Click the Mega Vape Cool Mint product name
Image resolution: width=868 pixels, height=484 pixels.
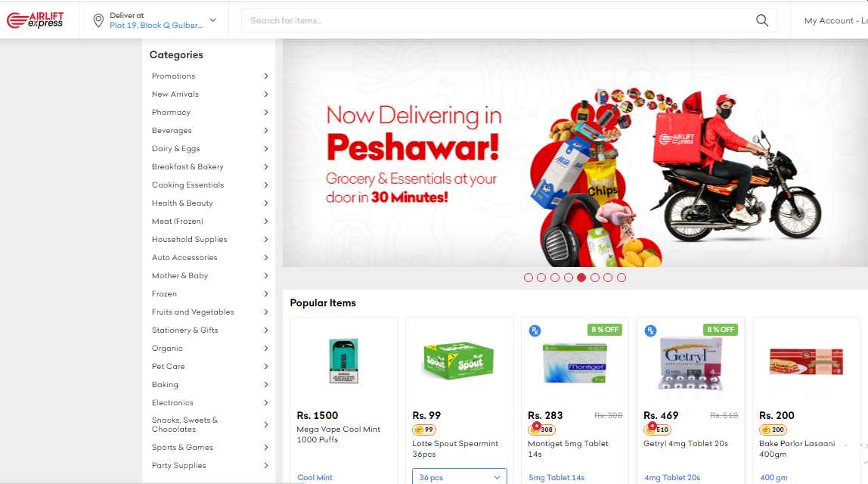338,434
